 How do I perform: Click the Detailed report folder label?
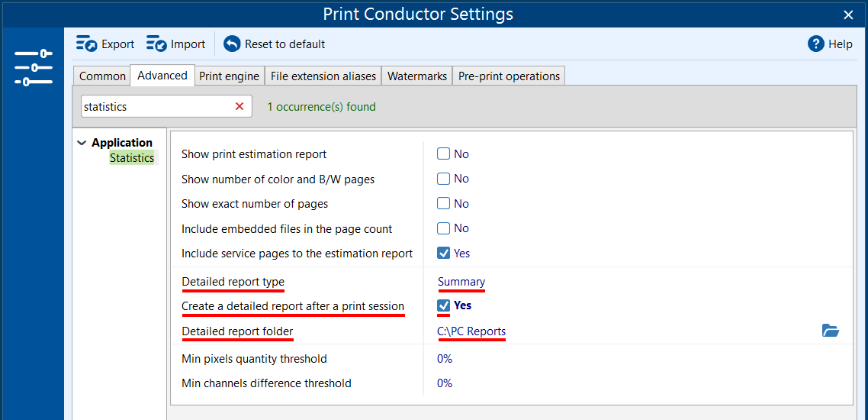coord(237,331)
